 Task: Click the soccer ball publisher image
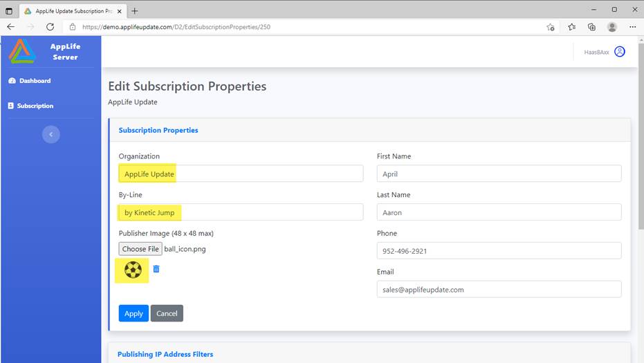[x=133, y=270]
